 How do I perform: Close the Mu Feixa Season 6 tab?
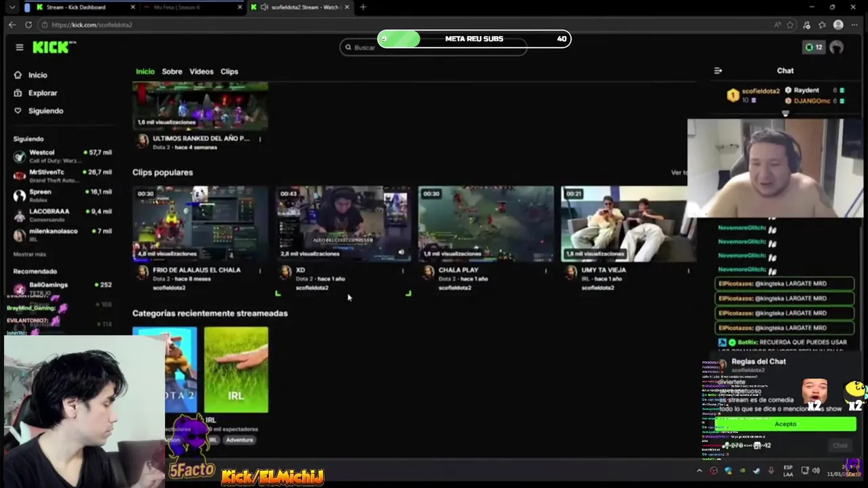pyautogui.click(x=240, y=7)
